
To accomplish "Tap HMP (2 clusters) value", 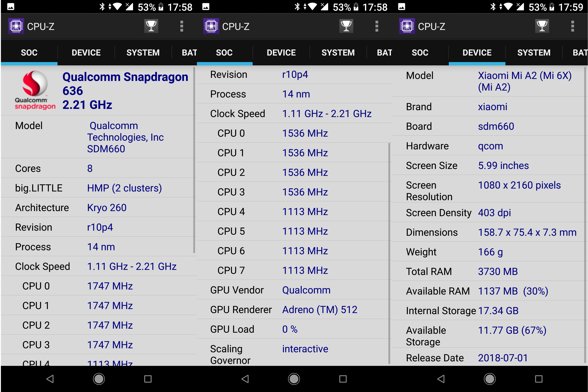I will (x=124, y=188).
